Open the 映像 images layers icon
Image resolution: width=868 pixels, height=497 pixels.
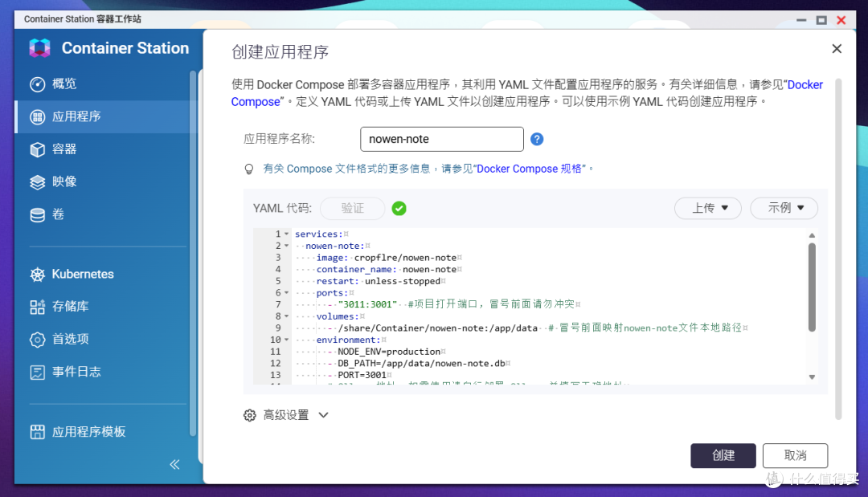pos(37,182)
